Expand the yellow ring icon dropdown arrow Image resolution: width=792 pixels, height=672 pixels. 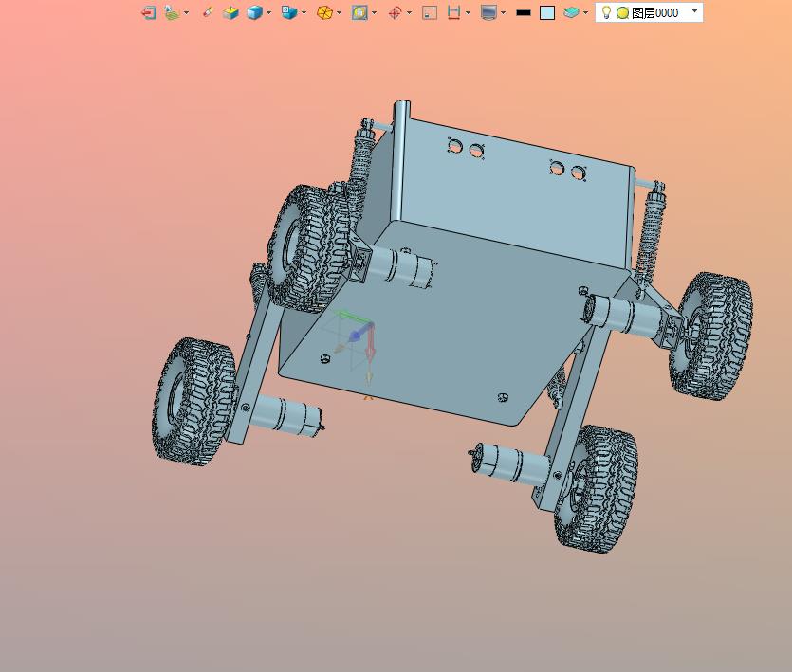[374, 12]
